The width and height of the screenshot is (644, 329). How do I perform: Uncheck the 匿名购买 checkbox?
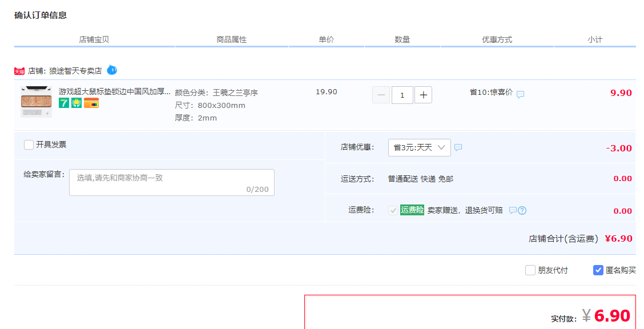(598, 270)
